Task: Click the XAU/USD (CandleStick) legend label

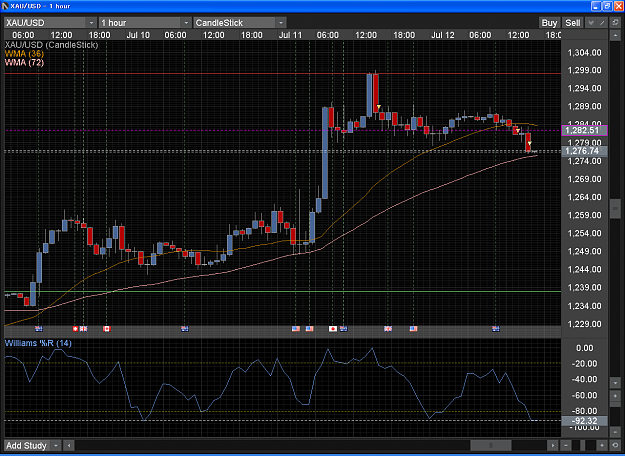Action: click(51, 45)
